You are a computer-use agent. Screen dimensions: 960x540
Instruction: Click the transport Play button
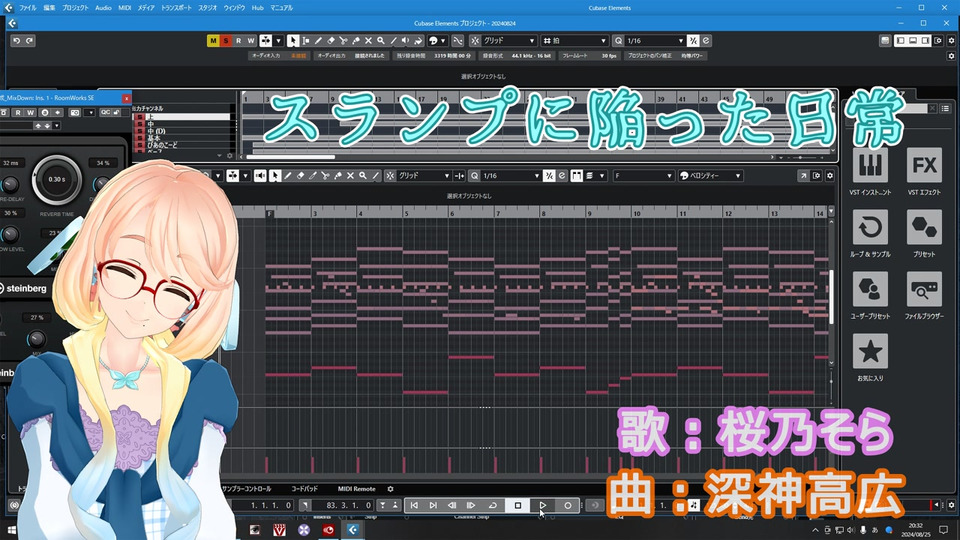[x=542, y=505]
